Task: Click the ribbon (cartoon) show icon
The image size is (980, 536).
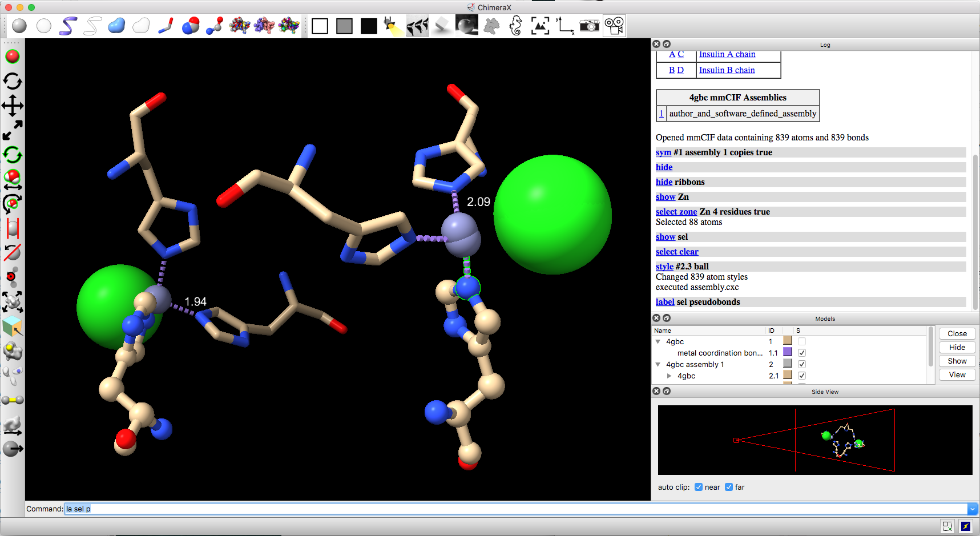Action: click(68, 26)
